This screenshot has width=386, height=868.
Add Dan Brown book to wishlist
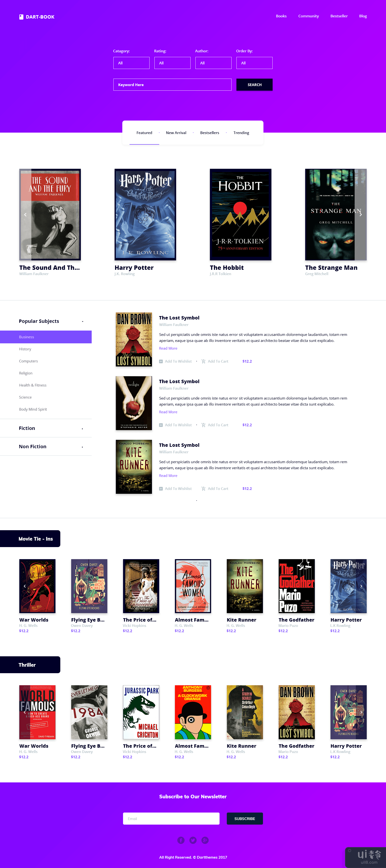[x=175, y=361]
